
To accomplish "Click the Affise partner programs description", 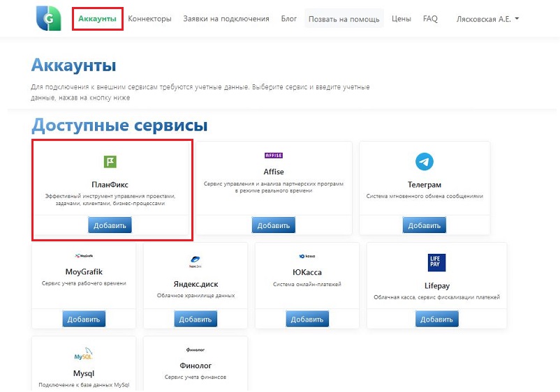I will 274,187.
